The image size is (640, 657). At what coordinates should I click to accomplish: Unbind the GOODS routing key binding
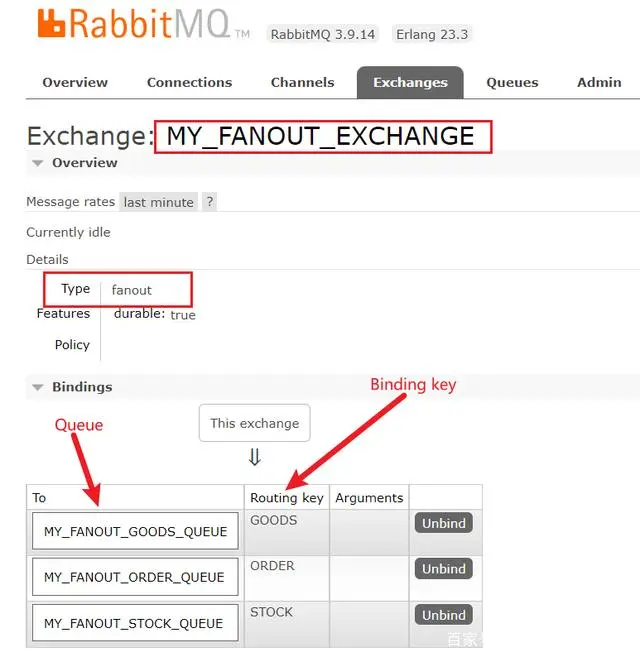pos(444,523)
